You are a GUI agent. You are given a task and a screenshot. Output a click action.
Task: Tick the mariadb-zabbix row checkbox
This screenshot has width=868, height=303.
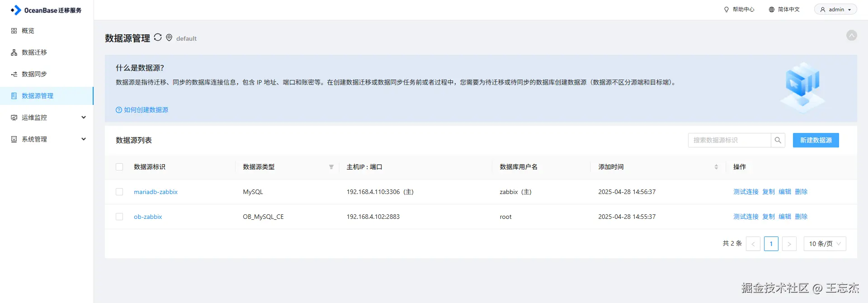[119, 192]
